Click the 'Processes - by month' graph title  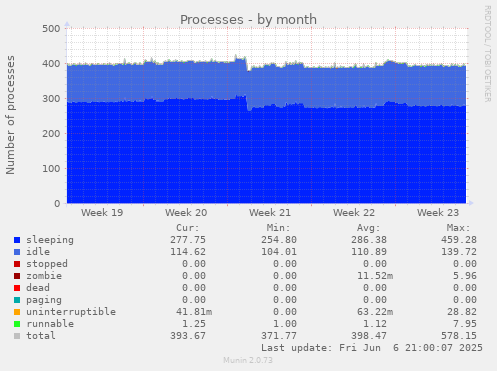(248, 20)
